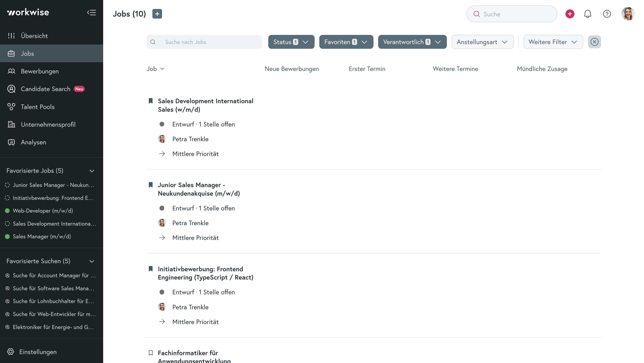644x363 pixels.
Task: Open the Anstellungsart filter dropdown
Action: coord(482,42)
